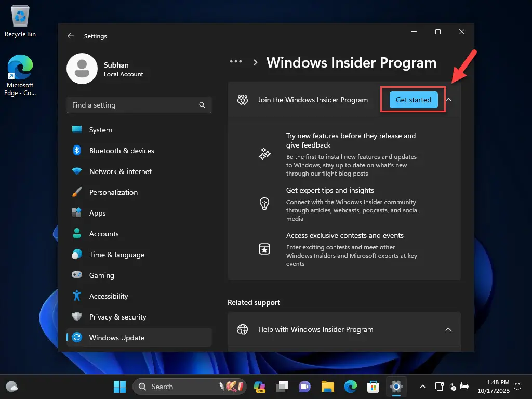Click the search magnifier icon in Find a setting
This screenshot has width=532, height=399.
point(202,105)
